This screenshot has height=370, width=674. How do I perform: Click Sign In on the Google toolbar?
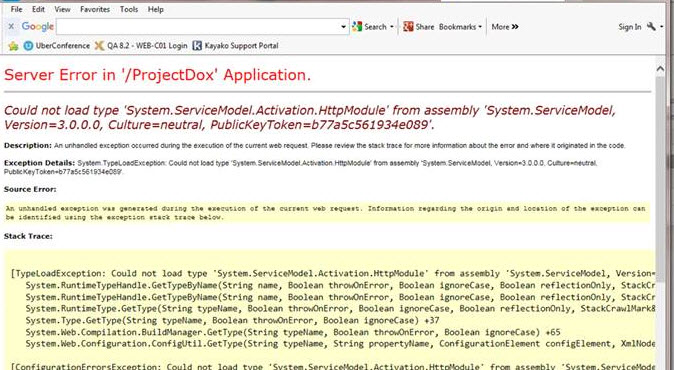[630, 27]
